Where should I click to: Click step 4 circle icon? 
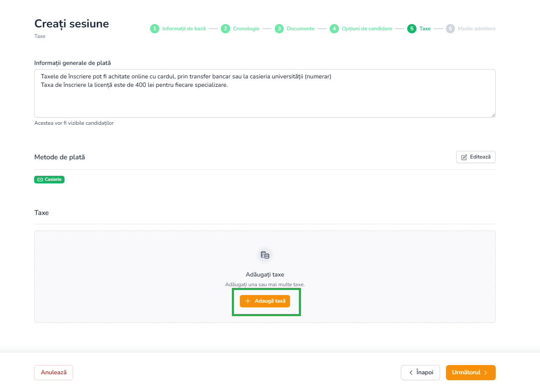334,29
